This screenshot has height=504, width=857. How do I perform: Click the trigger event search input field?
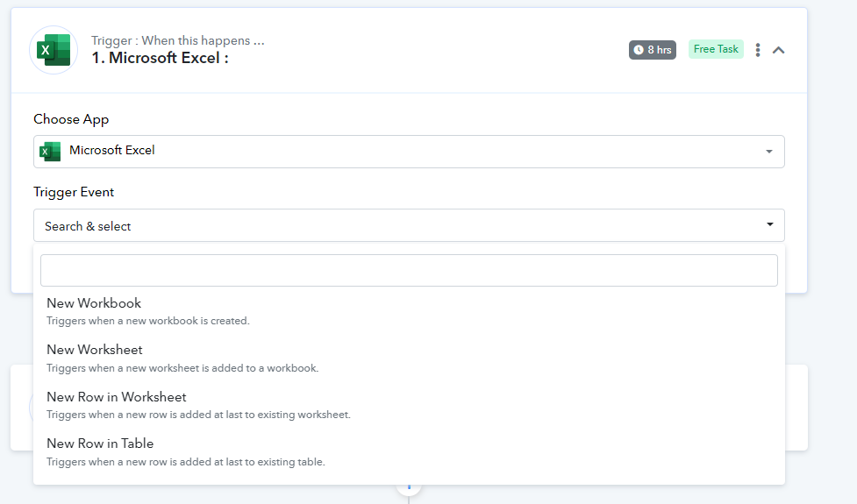[409, 270]
